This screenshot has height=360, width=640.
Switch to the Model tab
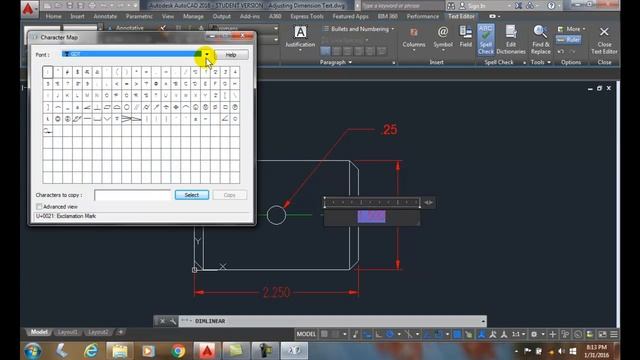[39, 332]
